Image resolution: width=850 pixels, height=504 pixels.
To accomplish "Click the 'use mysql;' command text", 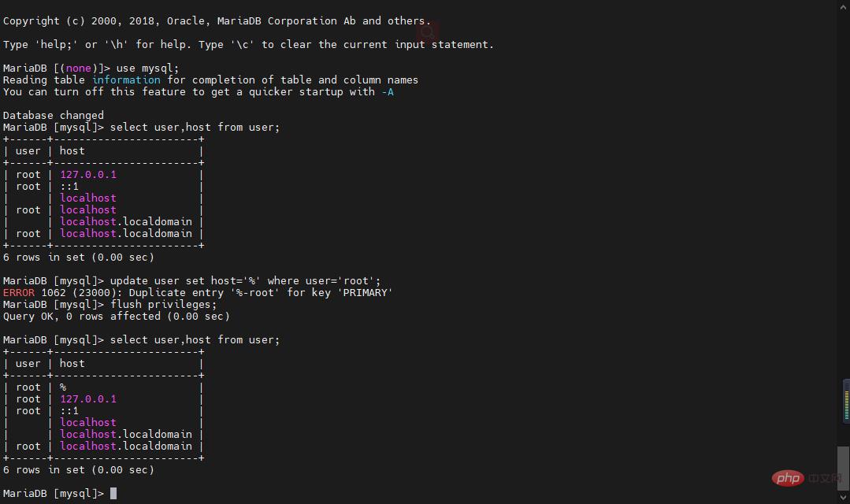I will (x=147, y=69).
